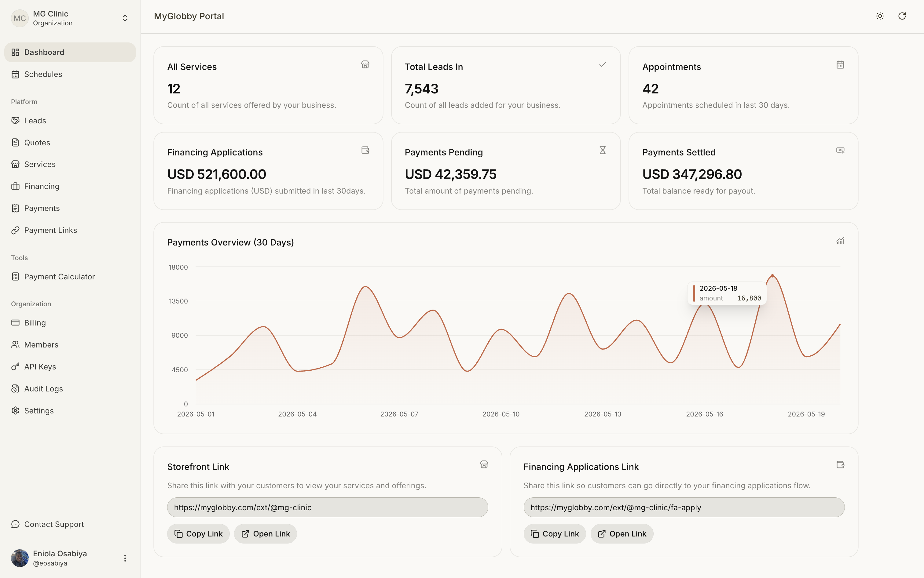Open Link for the Storefront Link
The image size is (924, 578).
266,534
